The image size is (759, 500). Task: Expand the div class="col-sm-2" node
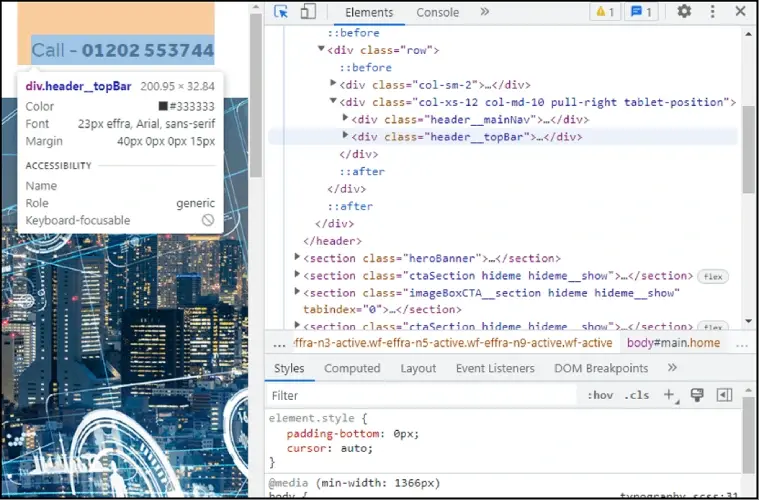333,83
